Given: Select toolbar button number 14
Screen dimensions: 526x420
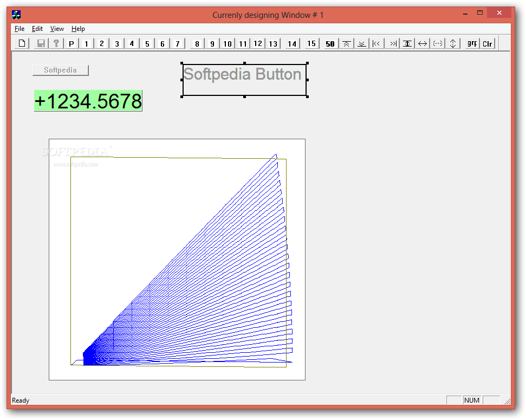Looking at the screenshot, I should [x=292, y=43].
